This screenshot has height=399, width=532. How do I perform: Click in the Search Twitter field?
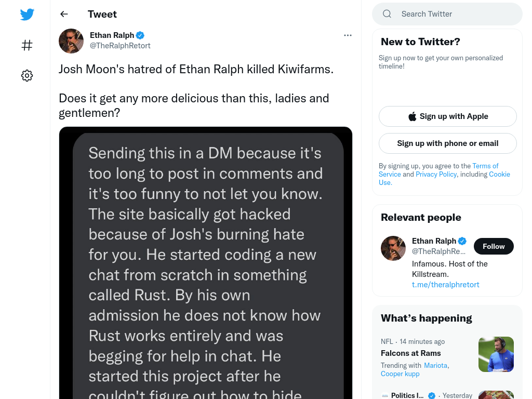point(447,14)
